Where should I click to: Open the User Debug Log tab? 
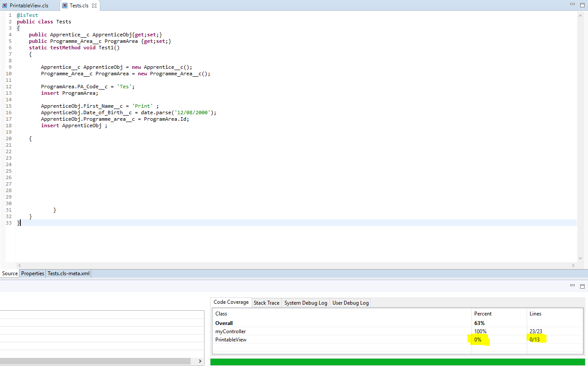[x=351, y=302]
